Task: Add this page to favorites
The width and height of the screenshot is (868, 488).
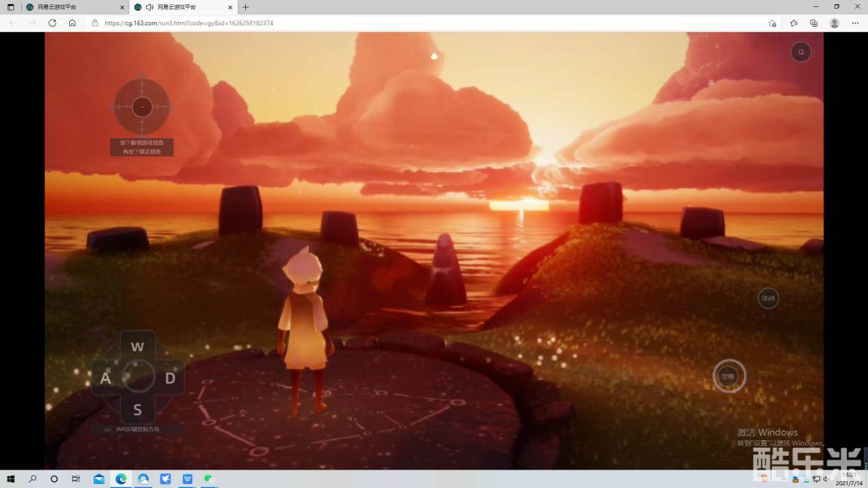Action: (772, 23)
